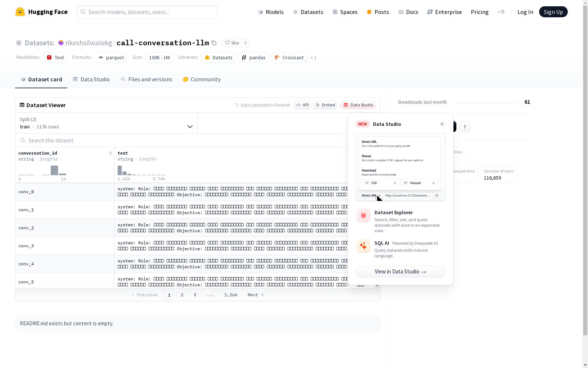
Task: Click the Sign Up button
Action: [553, 12]
